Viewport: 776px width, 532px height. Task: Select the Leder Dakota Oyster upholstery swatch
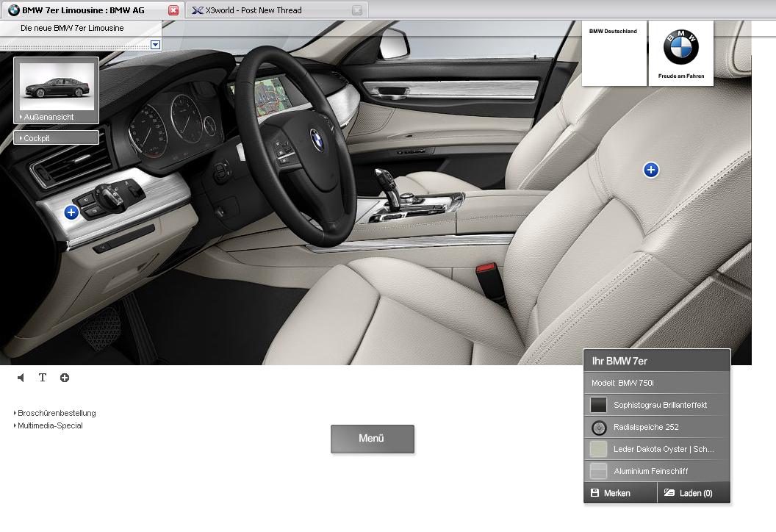click(x=599, y=449)
